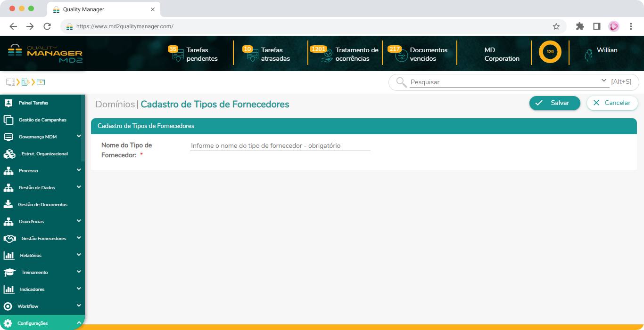Screen dimensions: 644x330
Task: Click the circular 120 score indicator
Action: (x=550, y=52)
